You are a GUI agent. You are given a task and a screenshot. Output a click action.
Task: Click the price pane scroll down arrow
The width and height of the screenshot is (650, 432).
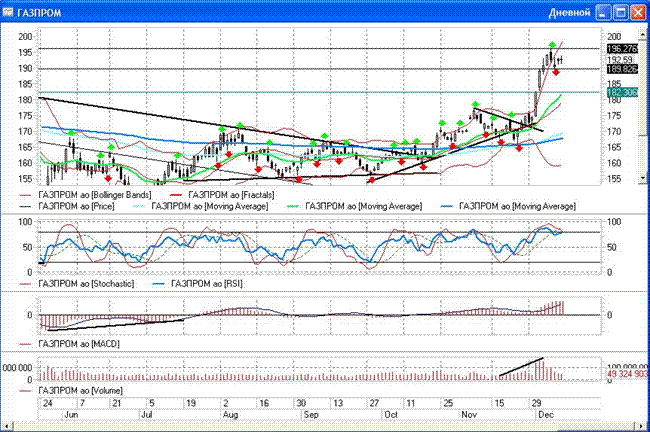point(643,178)
